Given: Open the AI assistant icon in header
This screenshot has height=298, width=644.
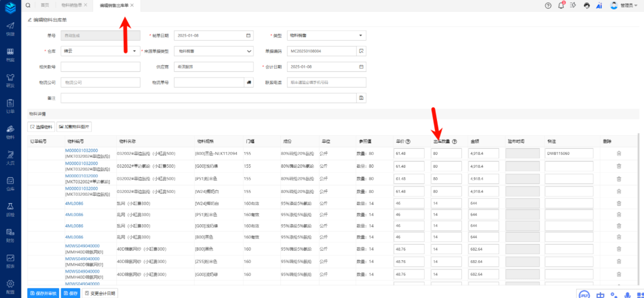Looking at the screenshot, I should (x=599, y=6).
